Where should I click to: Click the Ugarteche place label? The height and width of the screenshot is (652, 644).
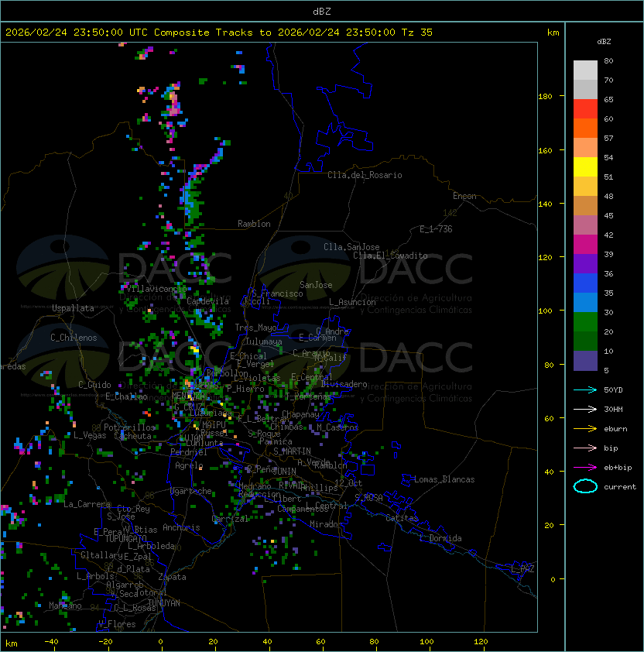click(x=191, y=491)
